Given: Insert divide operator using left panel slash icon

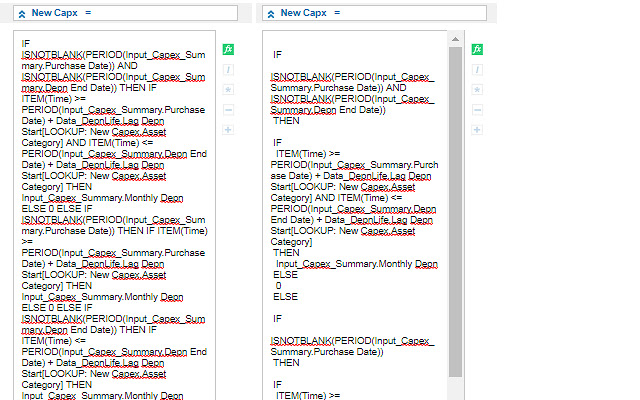Looking at the screenshot, I should pos(228,70).
